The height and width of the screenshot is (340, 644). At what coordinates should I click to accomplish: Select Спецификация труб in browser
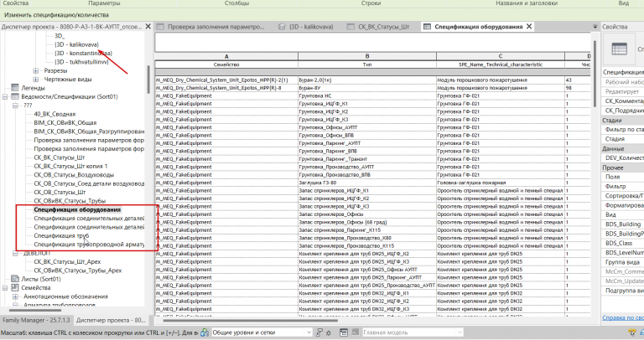click(x=61, y=236)
